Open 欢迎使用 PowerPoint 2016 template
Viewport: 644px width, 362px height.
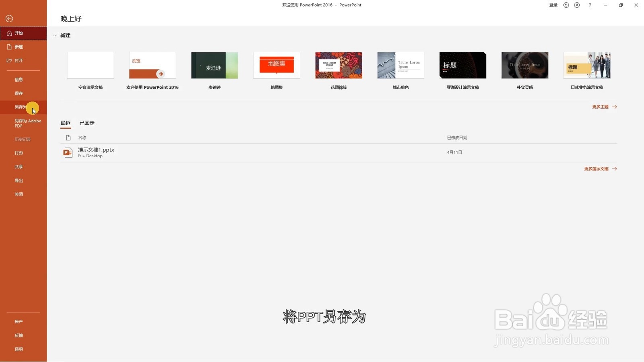point(153,65)
